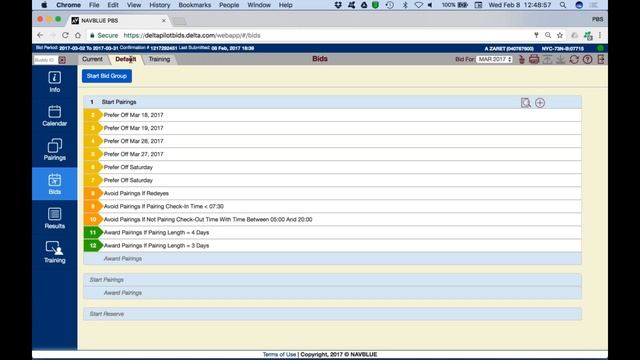Click the refresh bids icon
This screenshot has height=360, width=640.
click(574, 60)
